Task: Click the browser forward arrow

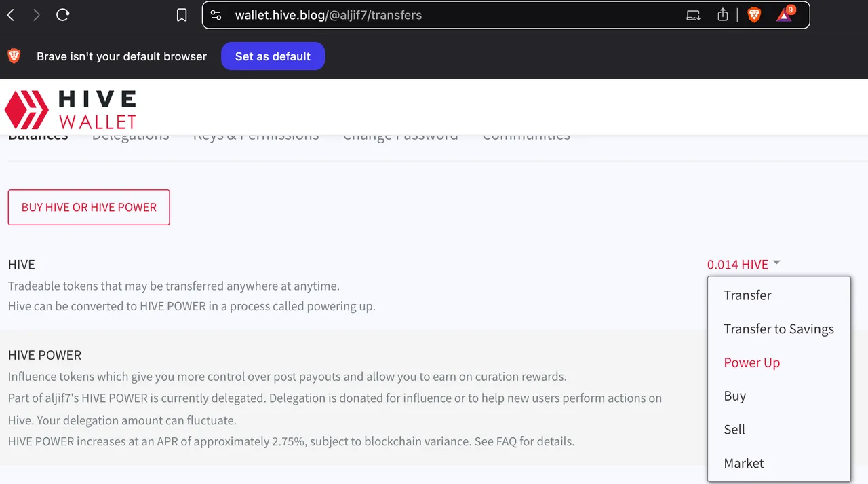Action: click(37, 15)
